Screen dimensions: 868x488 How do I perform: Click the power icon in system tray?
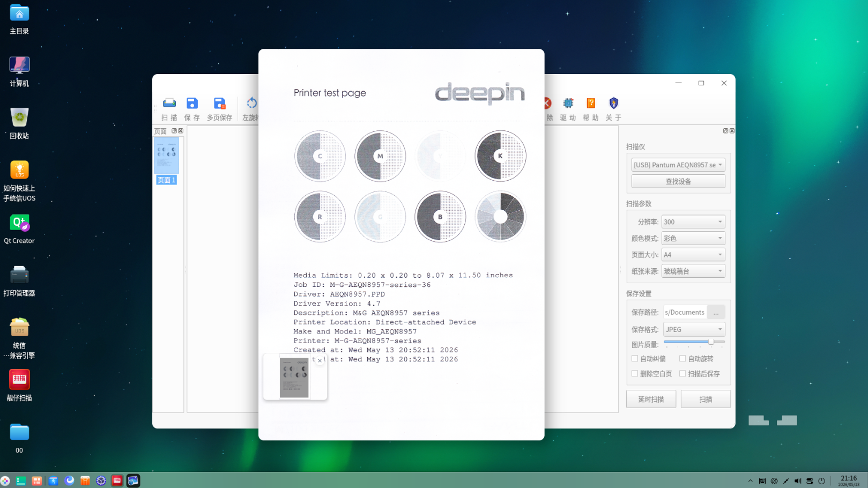click(x=821, y=481)
